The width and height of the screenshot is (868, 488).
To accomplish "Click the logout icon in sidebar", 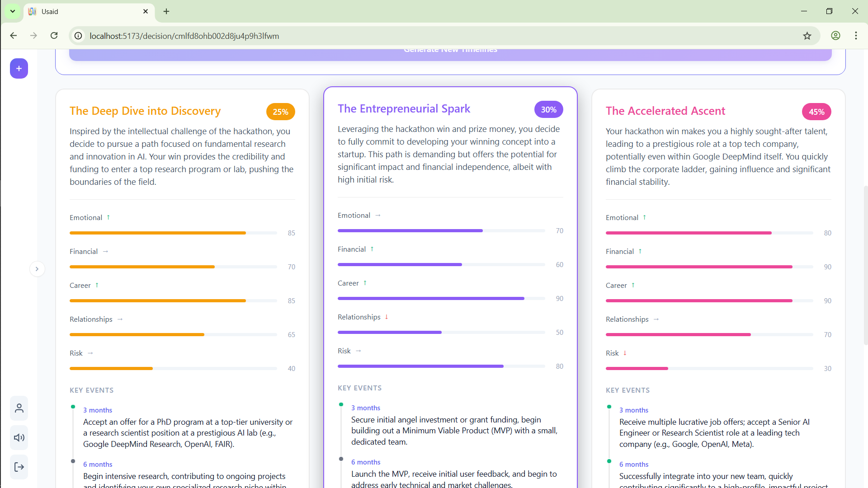I will point(19,467).
